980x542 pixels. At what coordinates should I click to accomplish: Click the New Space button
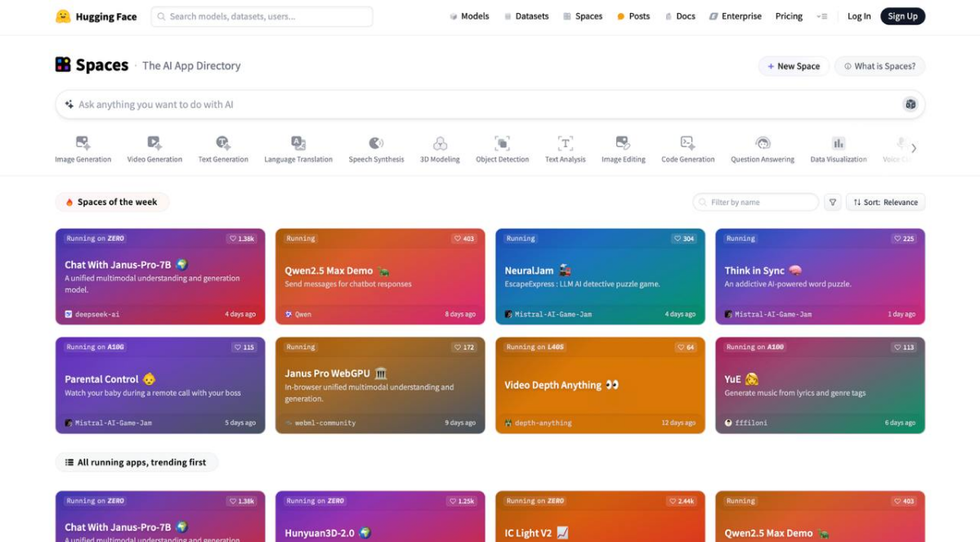tap(794, 66)
